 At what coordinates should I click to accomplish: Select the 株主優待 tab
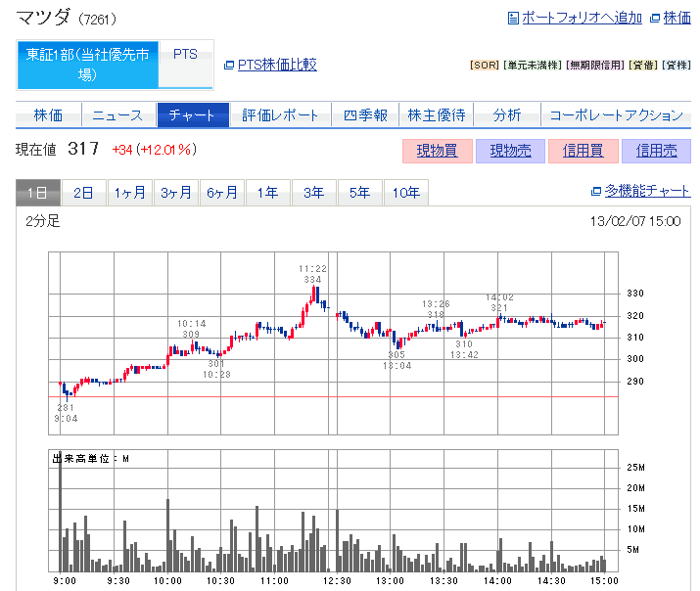(x=436, y=114)
